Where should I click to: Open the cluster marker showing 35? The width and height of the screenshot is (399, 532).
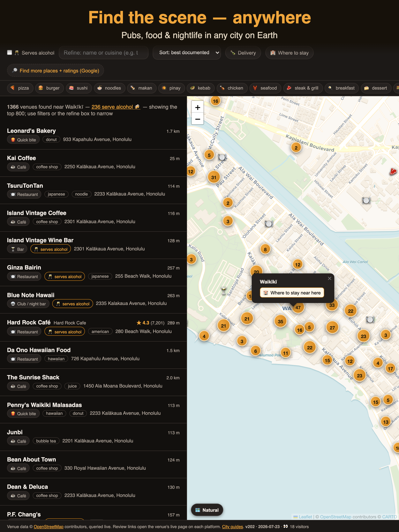pos(280,321)
